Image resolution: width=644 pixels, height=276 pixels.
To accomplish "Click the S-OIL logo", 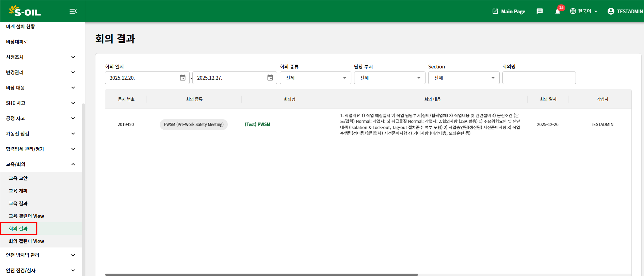I will coord(25,11).
